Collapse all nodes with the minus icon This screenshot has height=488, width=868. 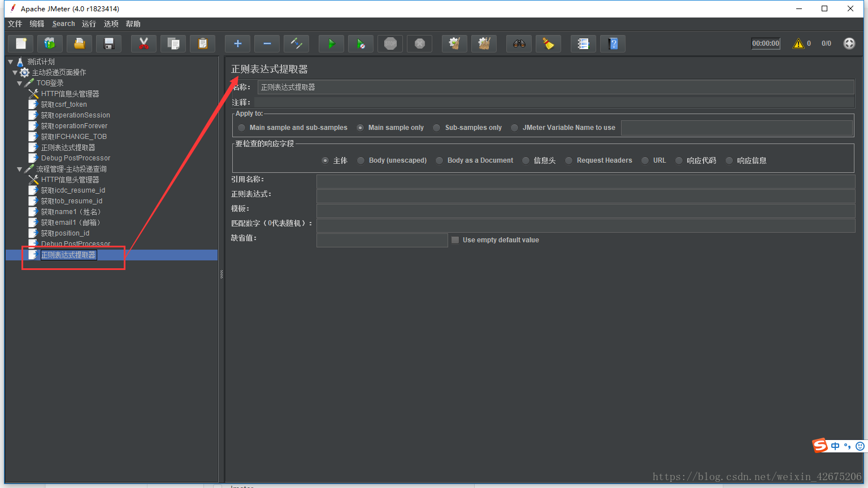267,43
